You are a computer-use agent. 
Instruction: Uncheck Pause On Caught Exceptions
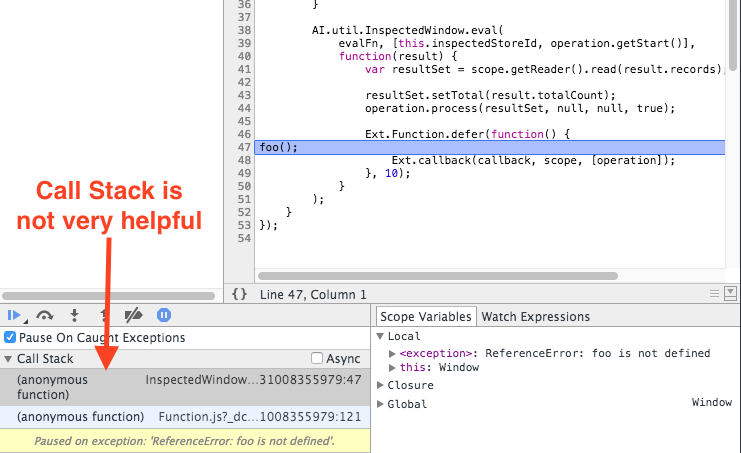(10, 337)
